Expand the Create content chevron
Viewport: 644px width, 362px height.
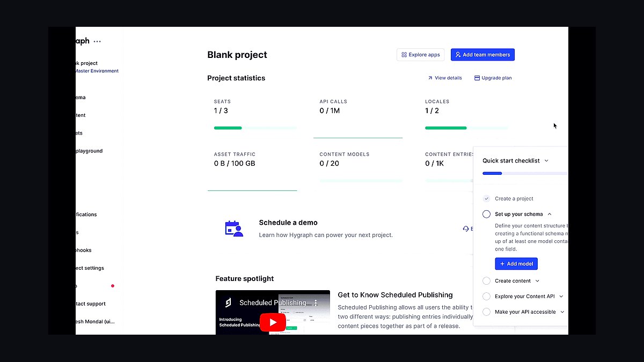[537, 281]
